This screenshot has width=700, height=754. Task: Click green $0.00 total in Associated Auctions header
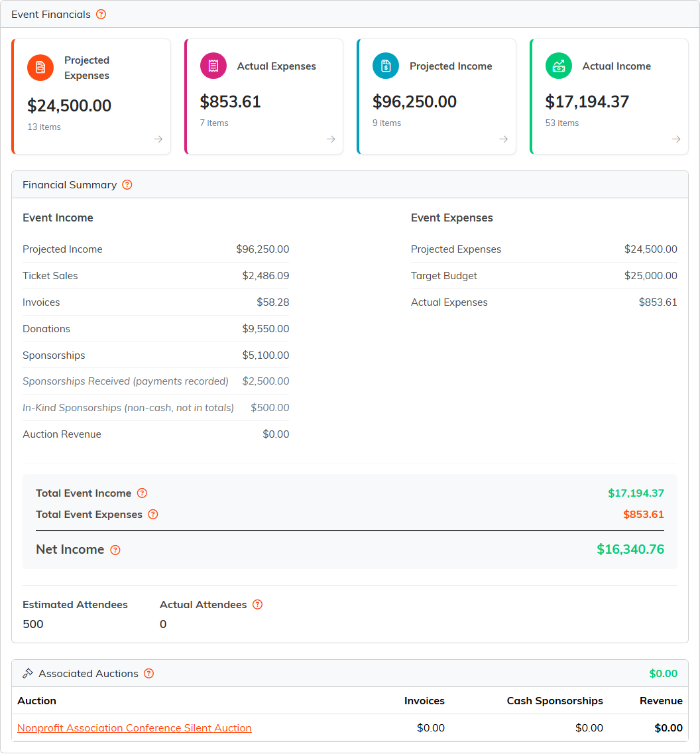[x=664, y=674]
